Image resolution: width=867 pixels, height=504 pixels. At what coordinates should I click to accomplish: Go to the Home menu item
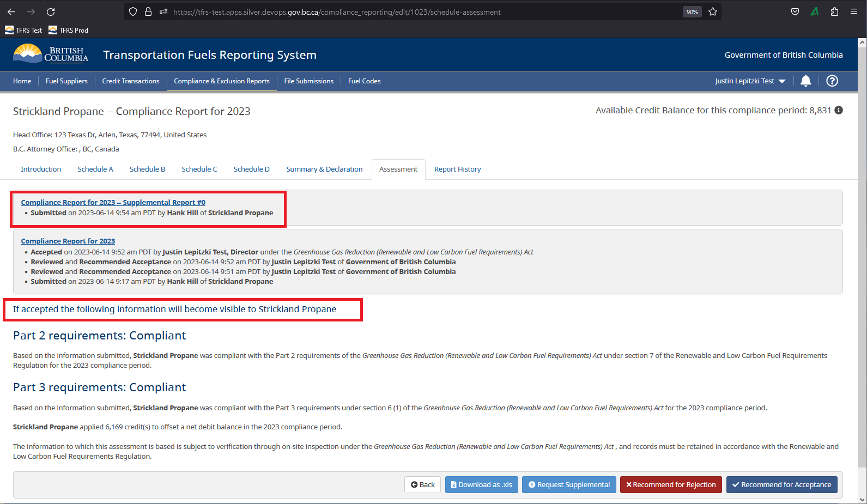[22, 81]
